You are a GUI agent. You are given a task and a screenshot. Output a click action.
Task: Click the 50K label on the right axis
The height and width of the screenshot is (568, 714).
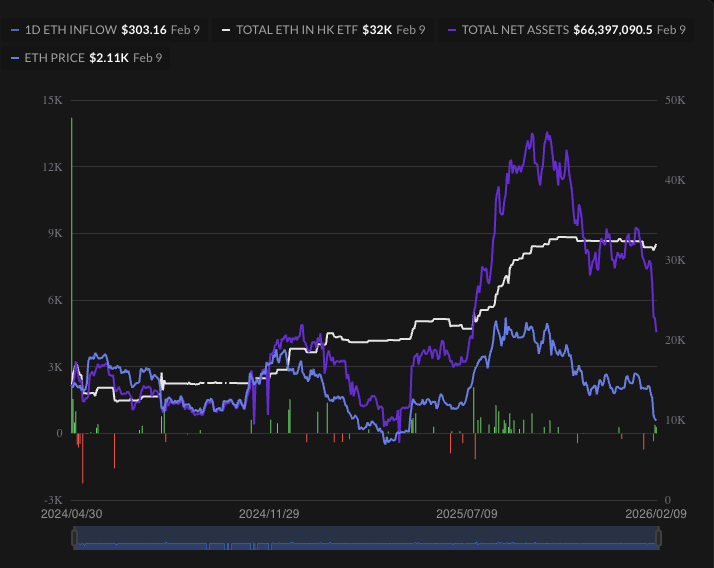click(x=674, y=100)
